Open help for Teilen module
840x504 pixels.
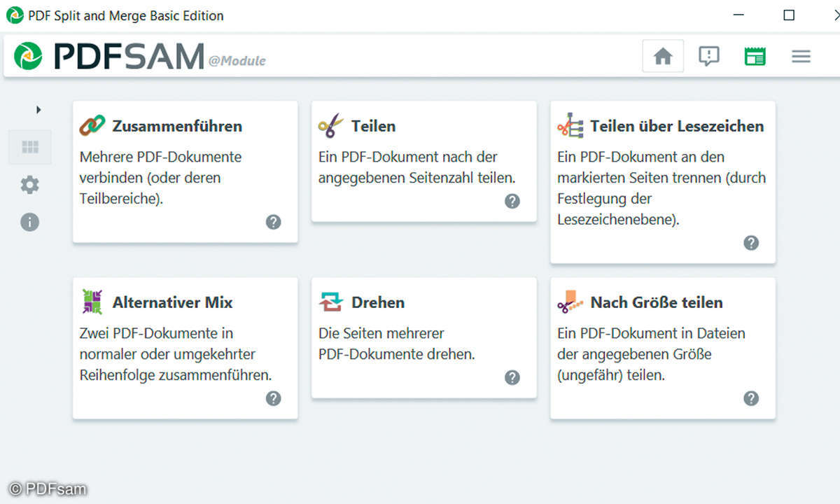[512, 201]
